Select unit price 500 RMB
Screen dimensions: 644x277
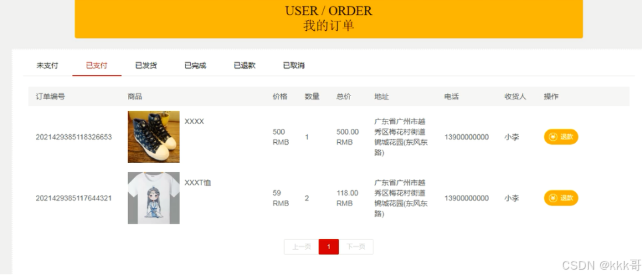click(x=281, y=137)
